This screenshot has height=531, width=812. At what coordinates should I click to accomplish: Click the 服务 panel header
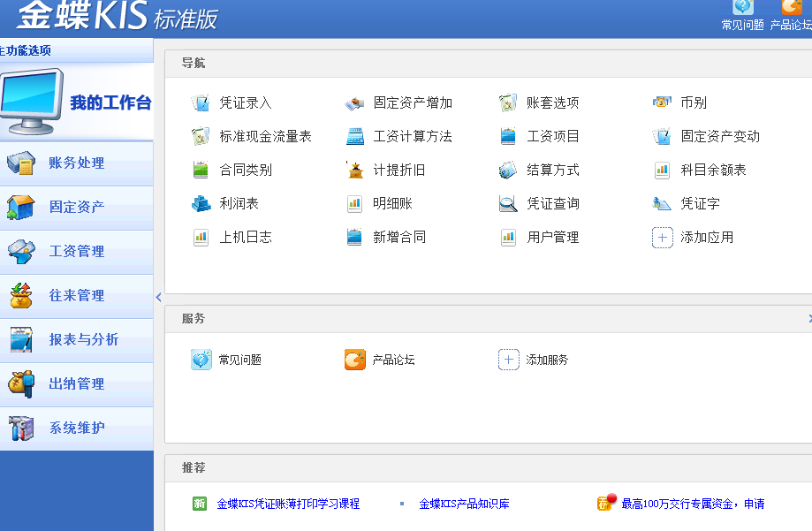489,319
